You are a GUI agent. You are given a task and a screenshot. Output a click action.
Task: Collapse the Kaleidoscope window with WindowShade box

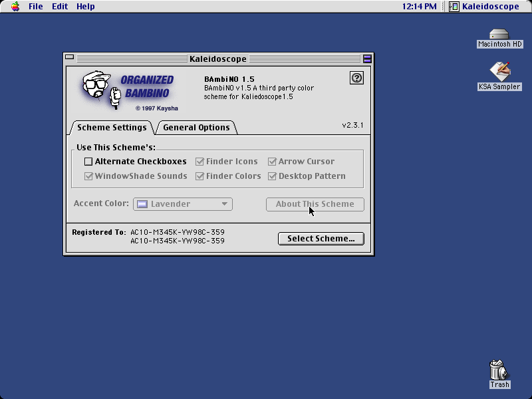(367, 59)
